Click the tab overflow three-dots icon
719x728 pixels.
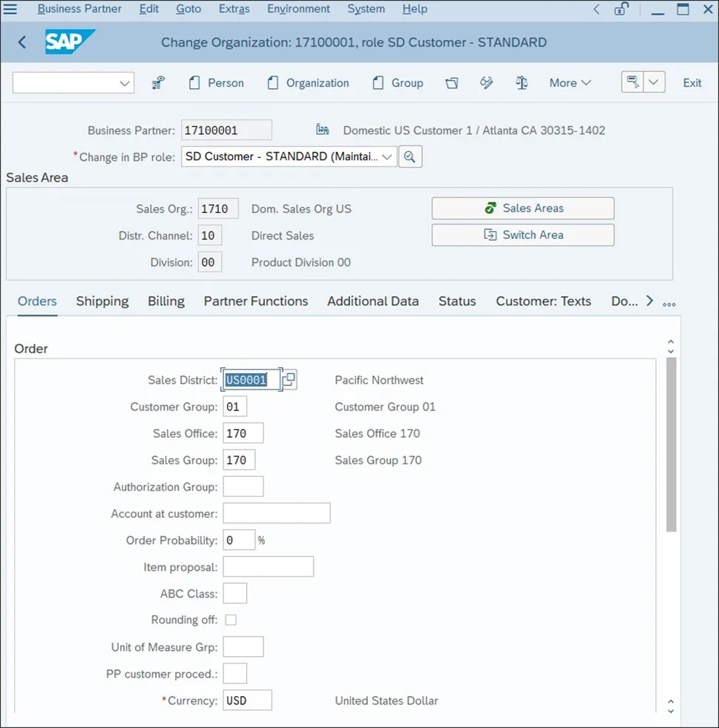click(669, 304)
